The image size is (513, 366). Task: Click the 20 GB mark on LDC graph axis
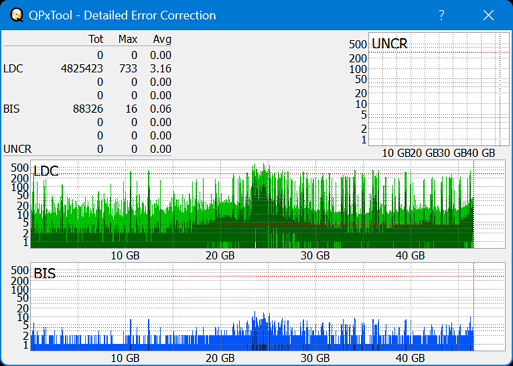tap(220, 256)
